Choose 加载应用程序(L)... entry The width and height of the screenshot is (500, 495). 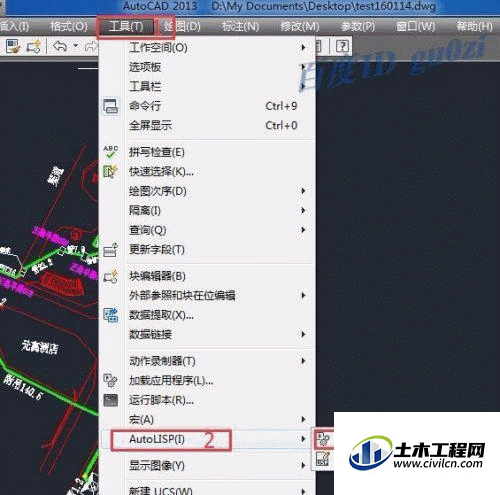point(207,380)
